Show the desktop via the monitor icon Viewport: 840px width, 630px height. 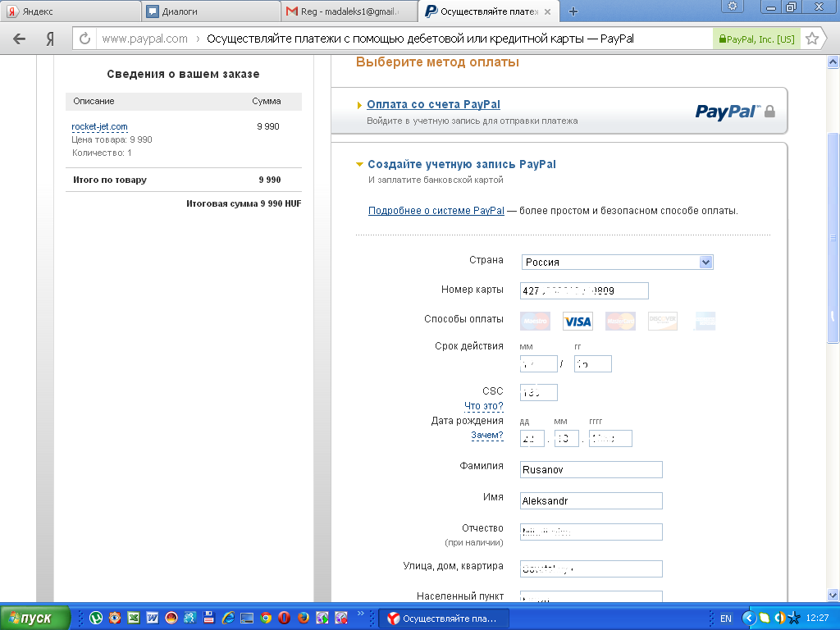pyautogui.click(x=247, y=619)
